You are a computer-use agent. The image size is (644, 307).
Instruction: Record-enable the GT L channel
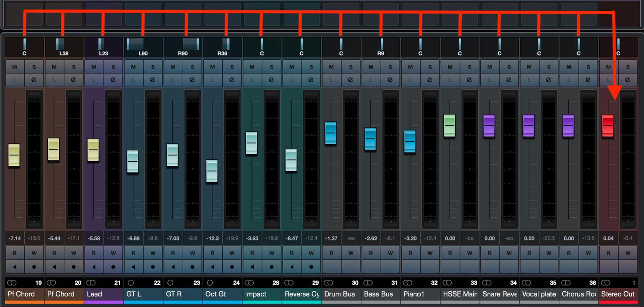coord(153,267)
